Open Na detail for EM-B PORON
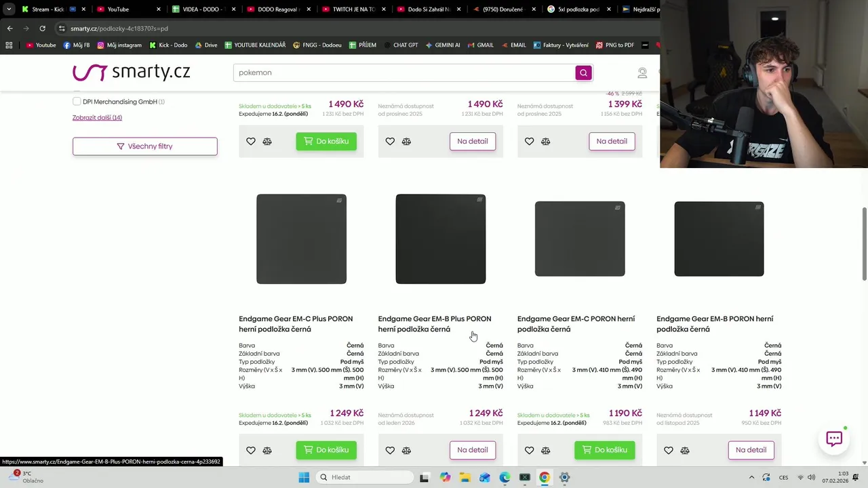Screen dimensions: 868x488 pos(751,450)
